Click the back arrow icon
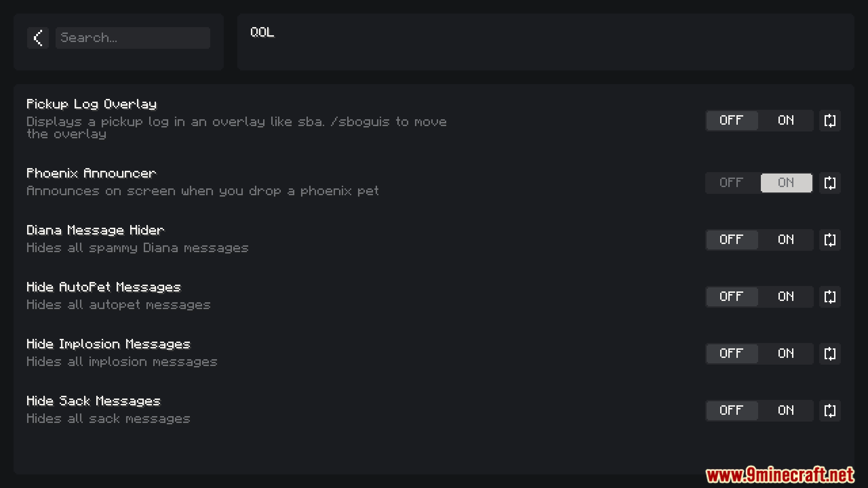The width and height of the screenshot is (868, 488). [x=38, y=38]
